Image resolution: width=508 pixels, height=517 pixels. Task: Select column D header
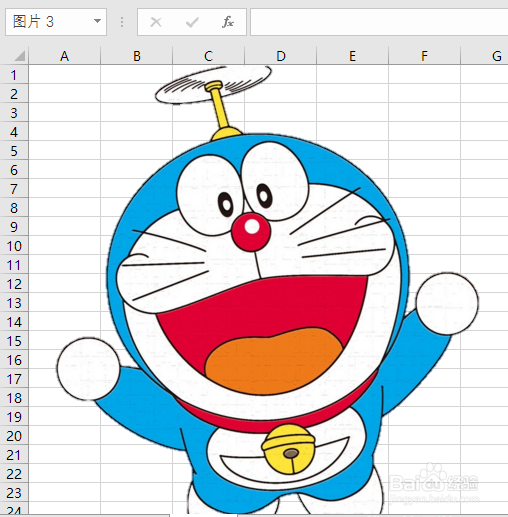pos(281,56)
